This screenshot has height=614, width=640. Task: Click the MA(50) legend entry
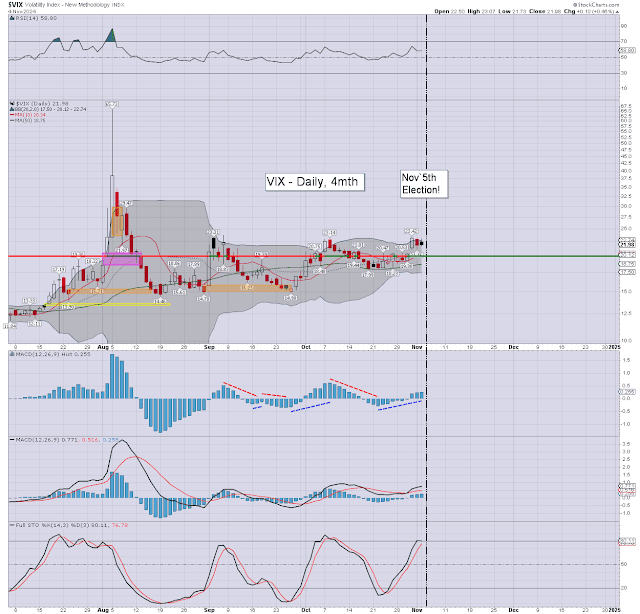(x=28, y=121)
